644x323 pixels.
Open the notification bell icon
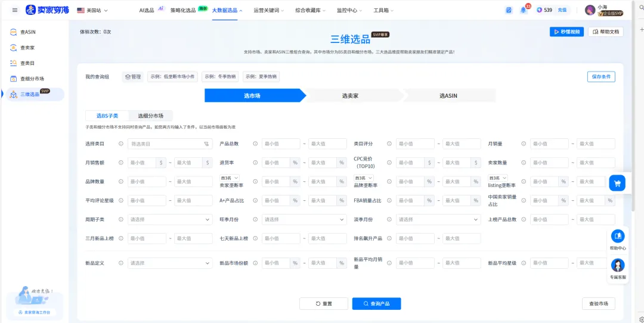tap(524, 10)
